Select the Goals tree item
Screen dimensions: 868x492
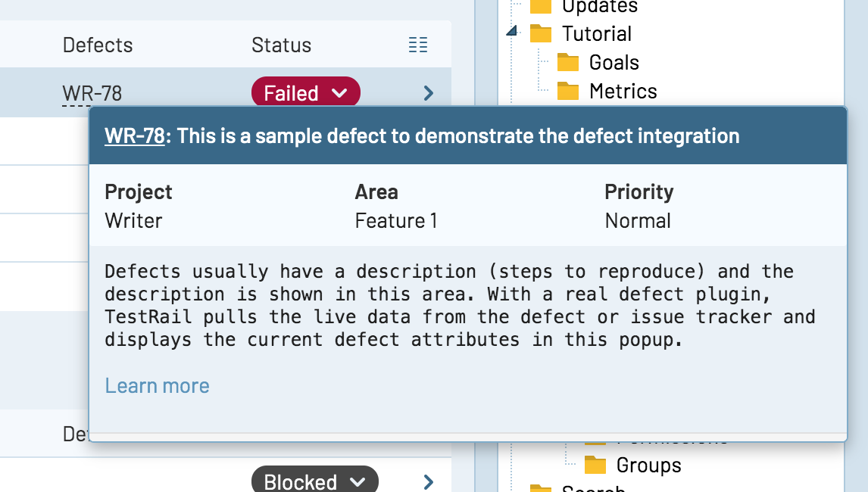614,62
